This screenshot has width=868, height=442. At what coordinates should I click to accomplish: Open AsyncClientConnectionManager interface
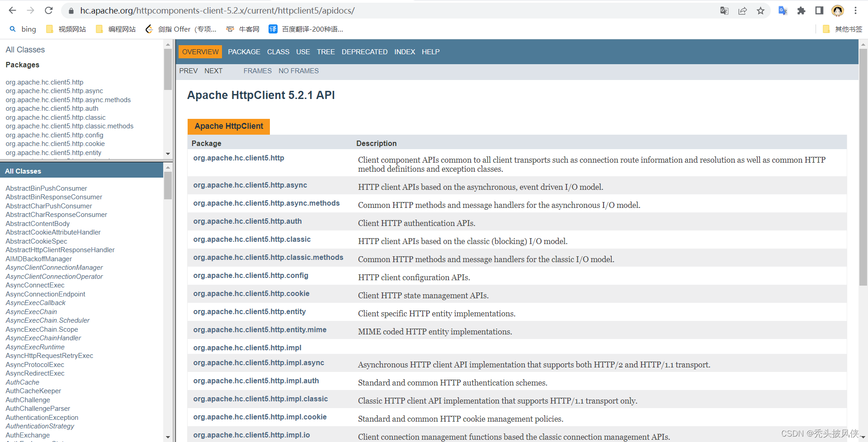[x=54, y=268]
